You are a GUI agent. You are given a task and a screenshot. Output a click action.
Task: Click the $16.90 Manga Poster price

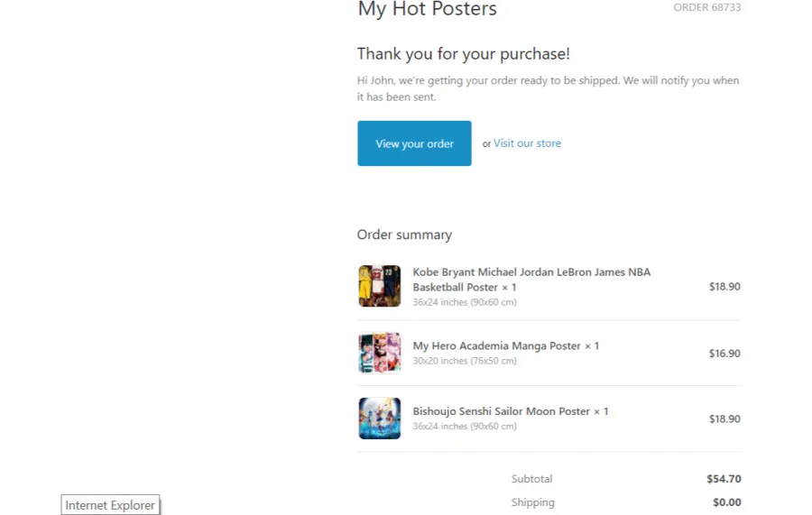tap(724, 354)
